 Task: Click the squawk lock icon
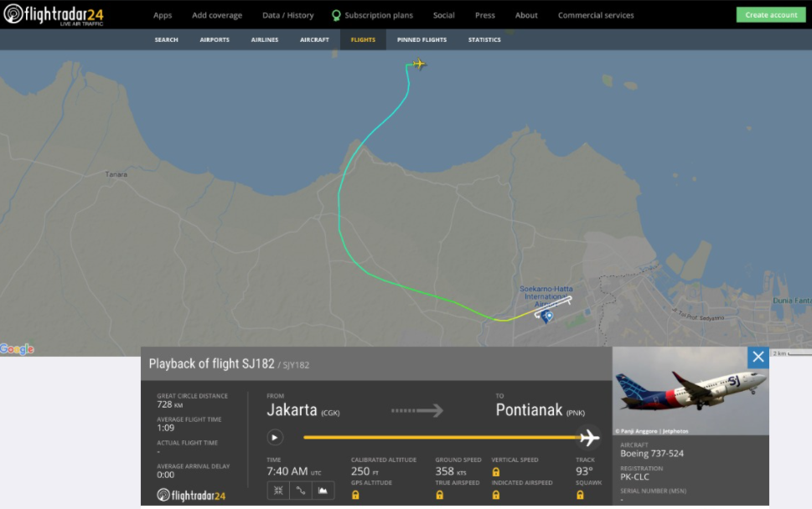(580, 496)
